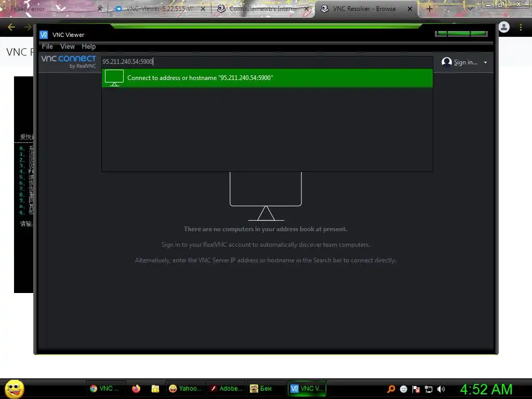Screen dimensions: 532x399
Task: Open the folder icon in the taskbar
Action: 155,389
